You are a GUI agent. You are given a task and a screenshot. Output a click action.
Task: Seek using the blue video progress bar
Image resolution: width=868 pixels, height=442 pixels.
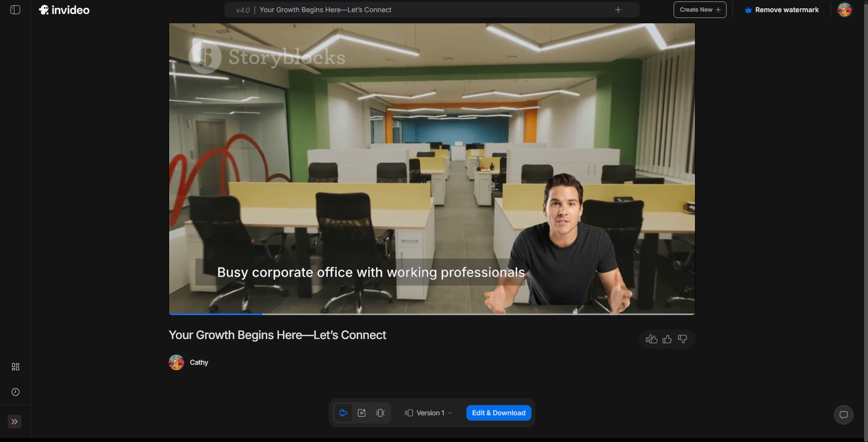point(432,314)
